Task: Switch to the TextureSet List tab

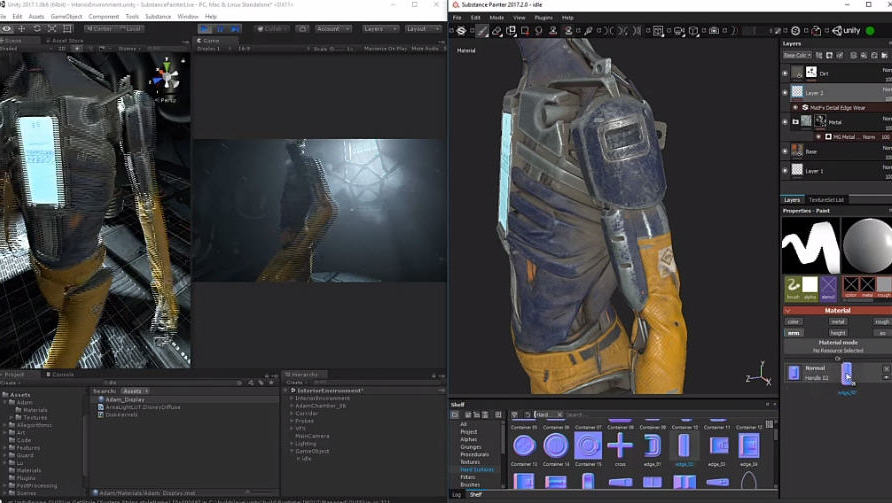Action: click(x=826, y=200)
